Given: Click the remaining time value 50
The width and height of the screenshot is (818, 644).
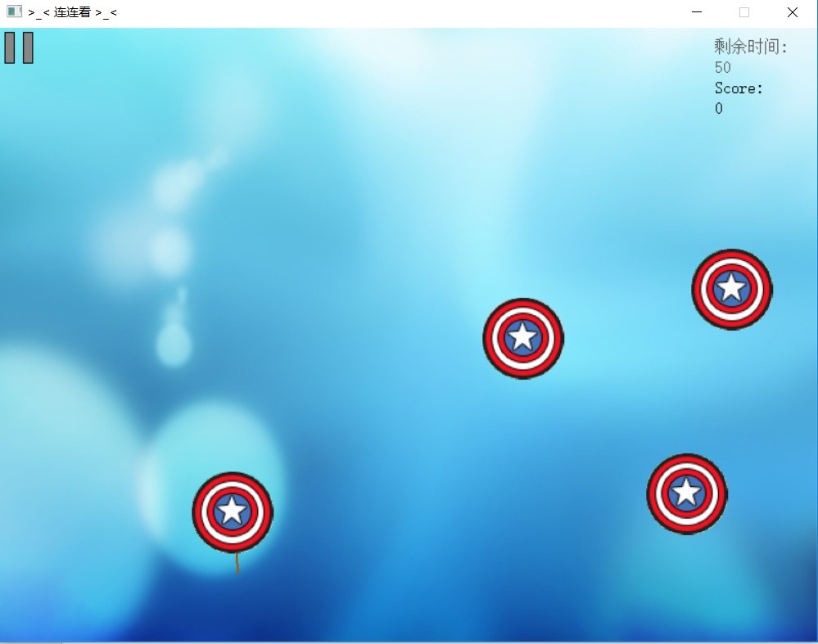Looking at the screenshot, I should (722, 67).
